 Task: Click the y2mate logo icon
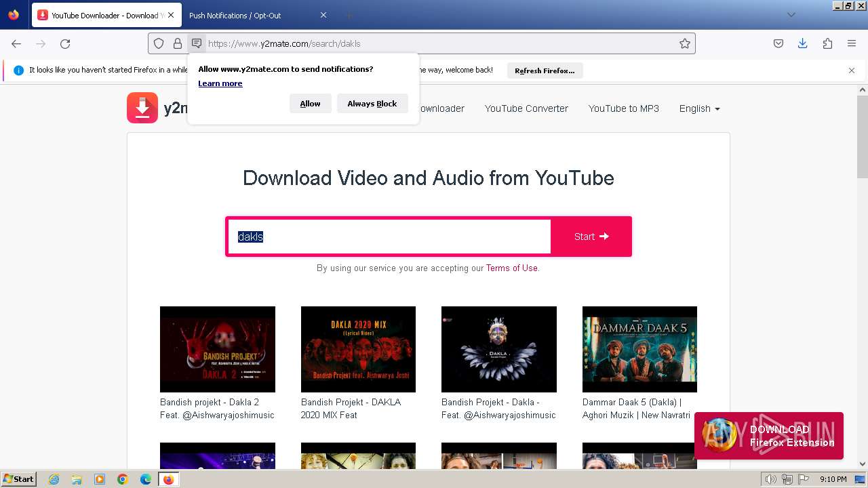[x=142, y=108]
